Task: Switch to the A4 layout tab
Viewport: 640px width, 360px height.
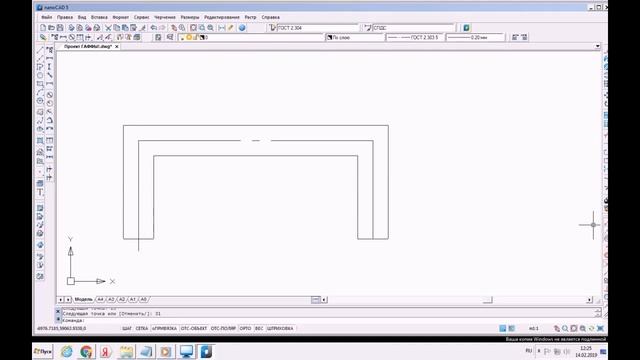Action: pos(100,300)
